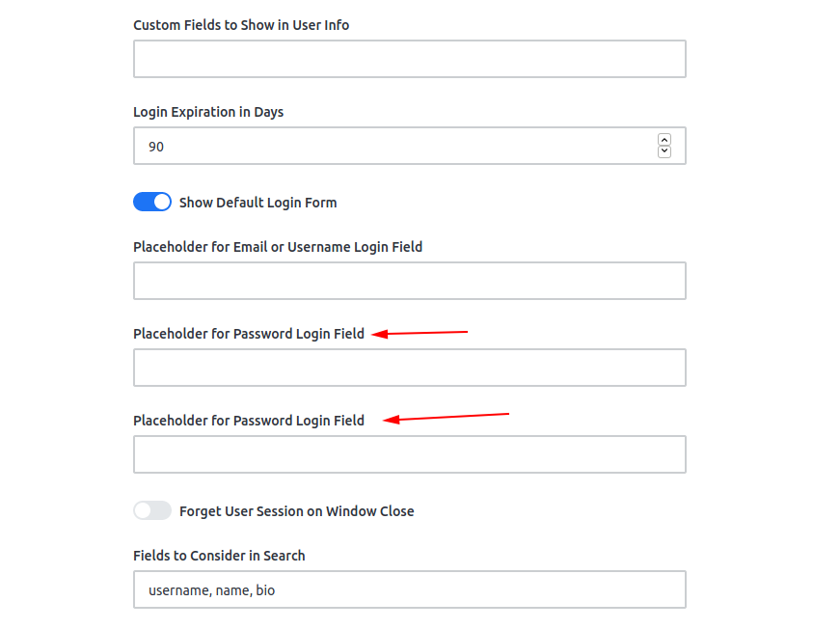Click the Placeholder for Password Login Field heading

(249, 333)
